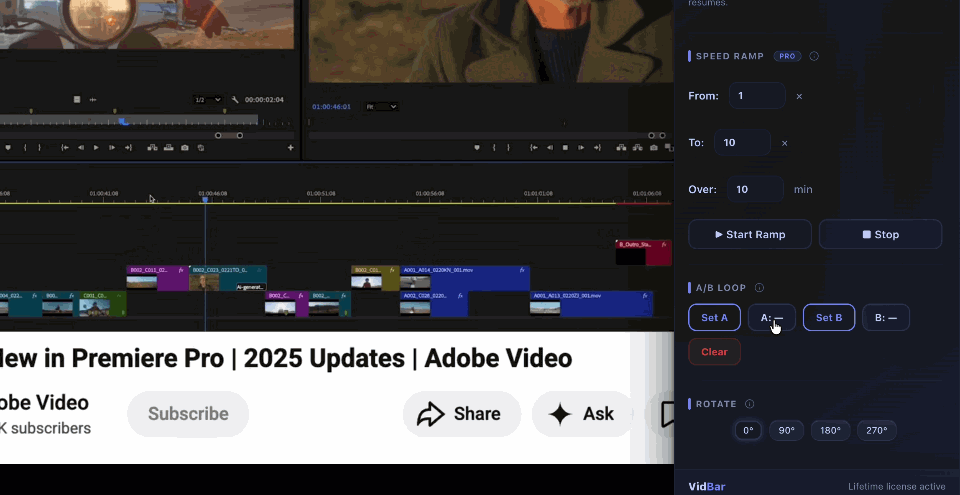This screenshot has height=495, width=960.
Task: Click the Speed Ramp From input field
Action: pyautogui.click(x=757, y=96)
